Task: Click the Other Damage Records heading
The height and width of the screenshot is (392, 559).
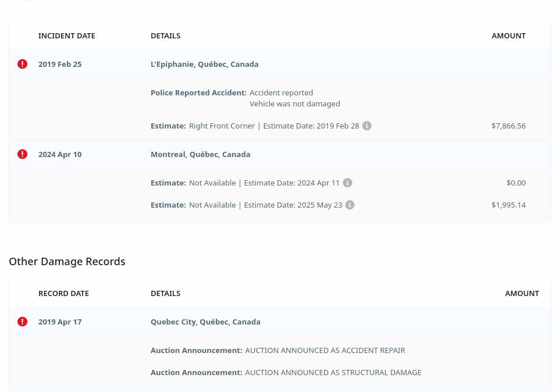Action: point(67,261)
